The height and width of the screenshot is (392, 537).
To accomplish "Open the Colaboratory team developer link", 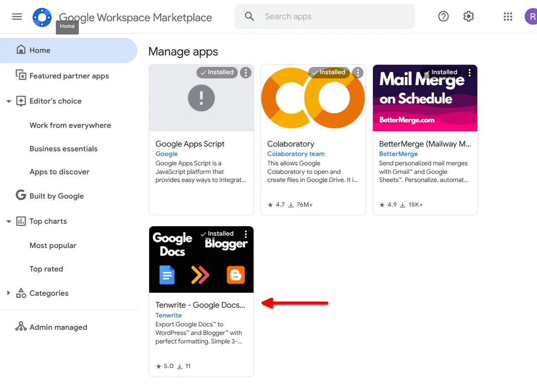I will point(296,153).
